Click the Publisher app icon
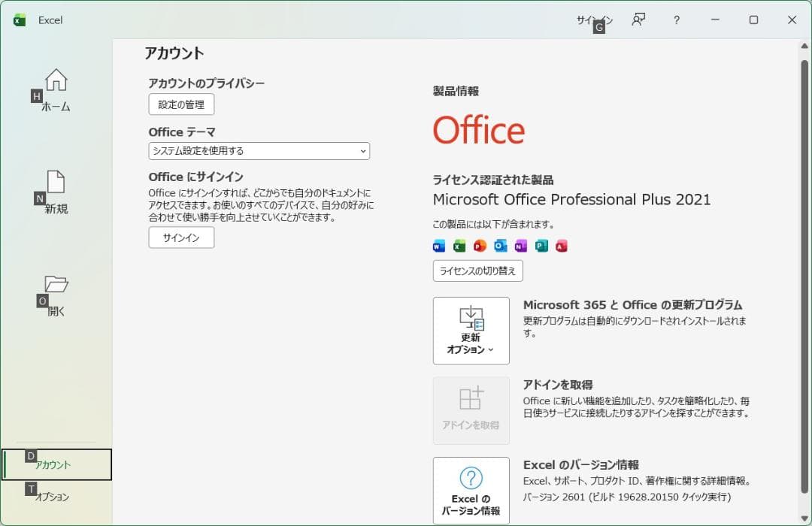Image resolution: width=812 pixels, height=526 pixels. point(541,246)
